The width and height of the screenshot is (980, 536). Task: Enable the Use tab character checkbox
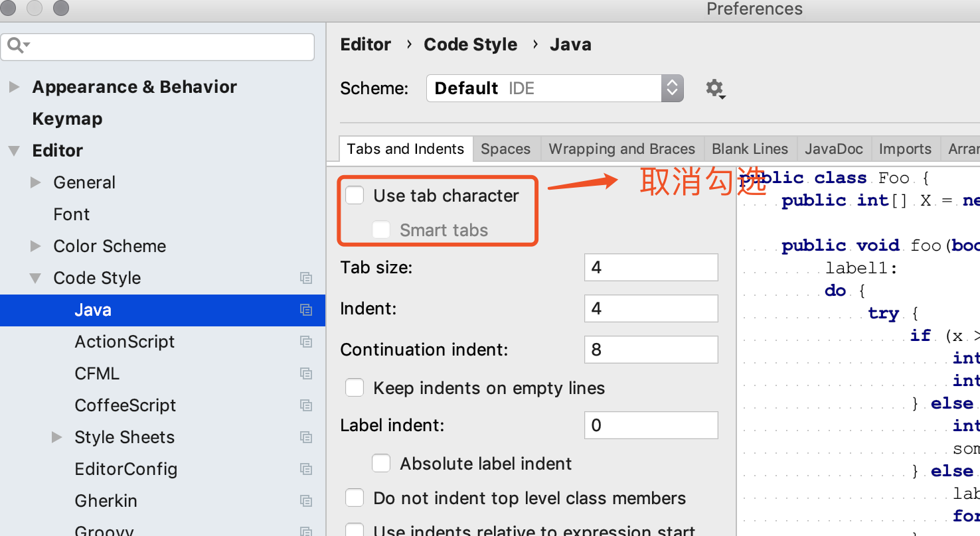tap(355, 195)
